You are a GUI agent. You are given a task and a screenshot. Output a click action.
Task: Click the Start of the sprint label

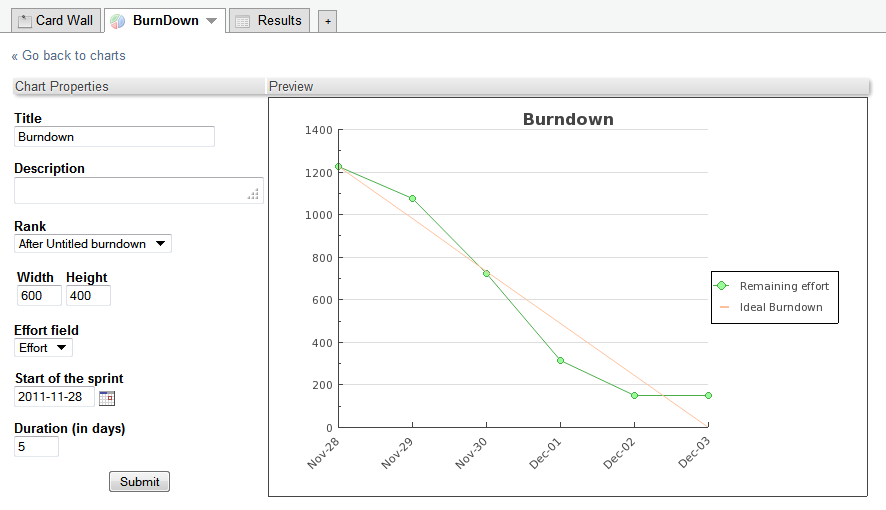tap(69, 378)
